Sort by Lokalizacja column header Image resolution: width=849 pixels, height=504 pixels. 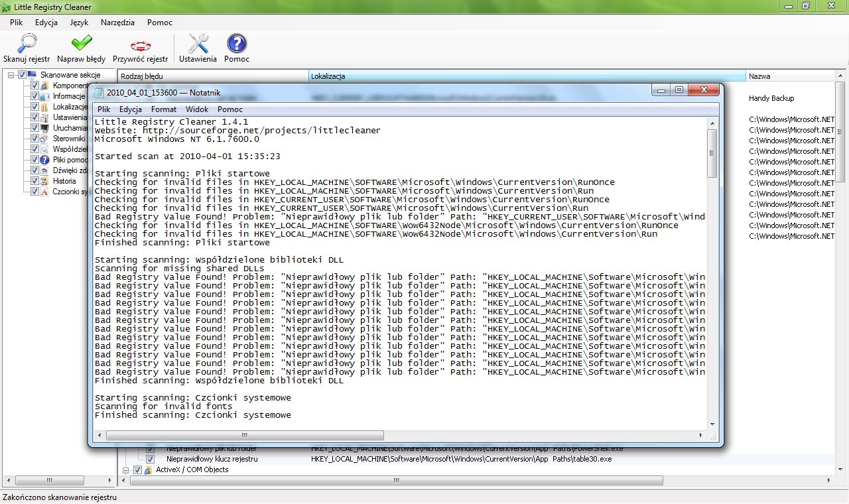click(528, 76)
